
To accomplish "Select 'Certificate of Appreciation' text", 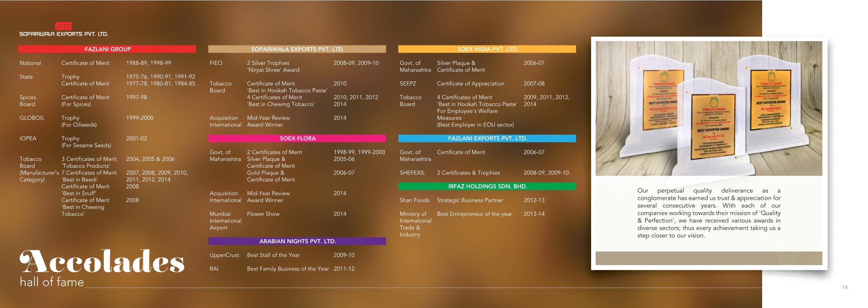I will coord(471,84).
